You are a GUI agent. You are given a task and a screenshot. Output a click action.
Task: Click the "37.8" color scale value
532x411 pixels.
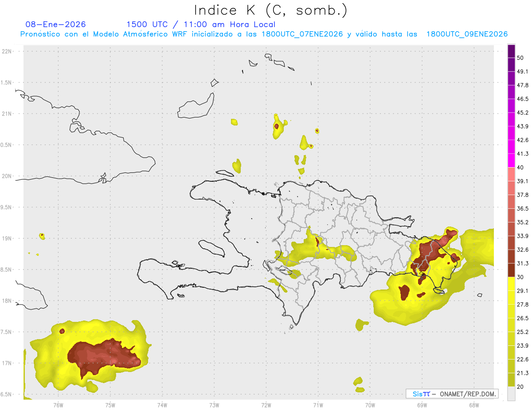point(523,195)
